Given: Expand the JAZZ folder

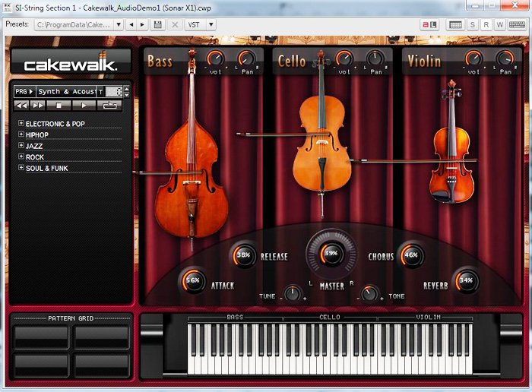Looking at the screenshot, I should [21, 145].
